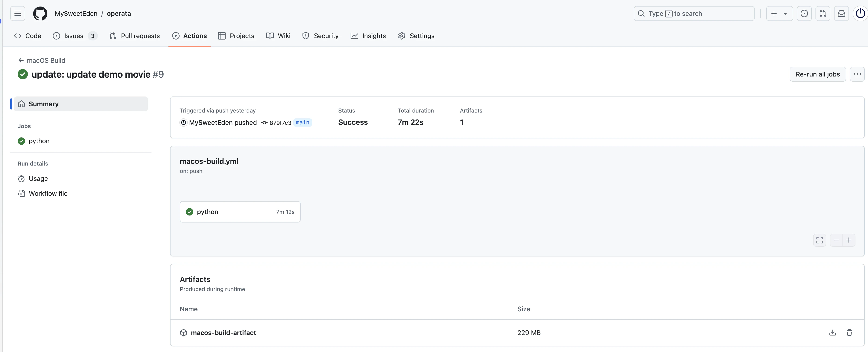Download the macos-build-artifact
This screenshot has height=352, width=868.
[832, 332]
